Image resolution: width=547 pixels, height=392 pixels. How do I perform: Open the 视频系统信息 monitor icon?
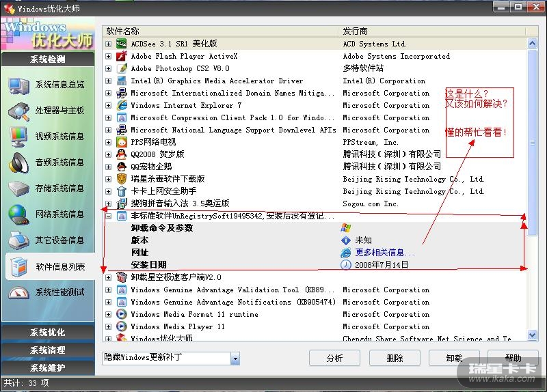19,137
